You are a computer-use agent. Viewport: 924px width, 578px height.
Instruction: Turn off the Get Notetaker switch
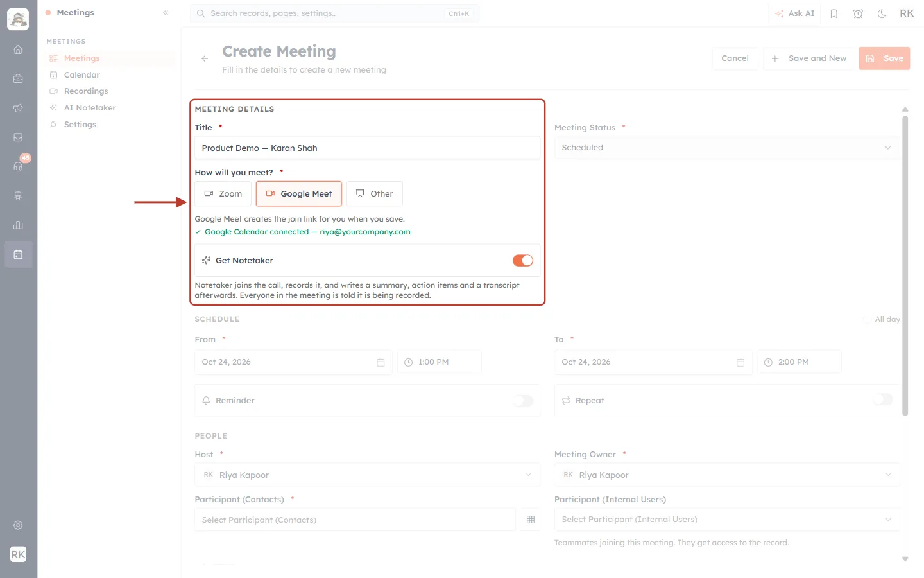[523, 260]
